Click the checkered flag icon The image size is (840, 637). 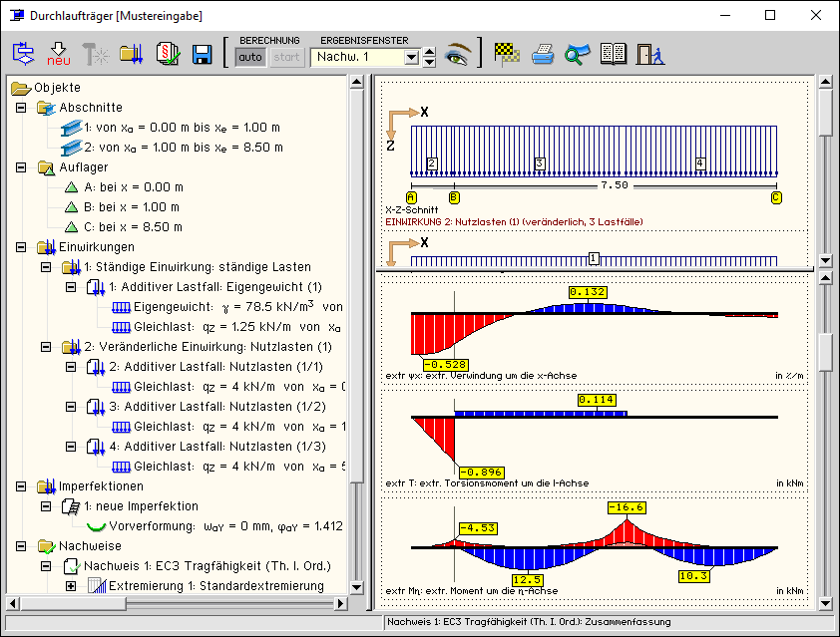point(507,54)
